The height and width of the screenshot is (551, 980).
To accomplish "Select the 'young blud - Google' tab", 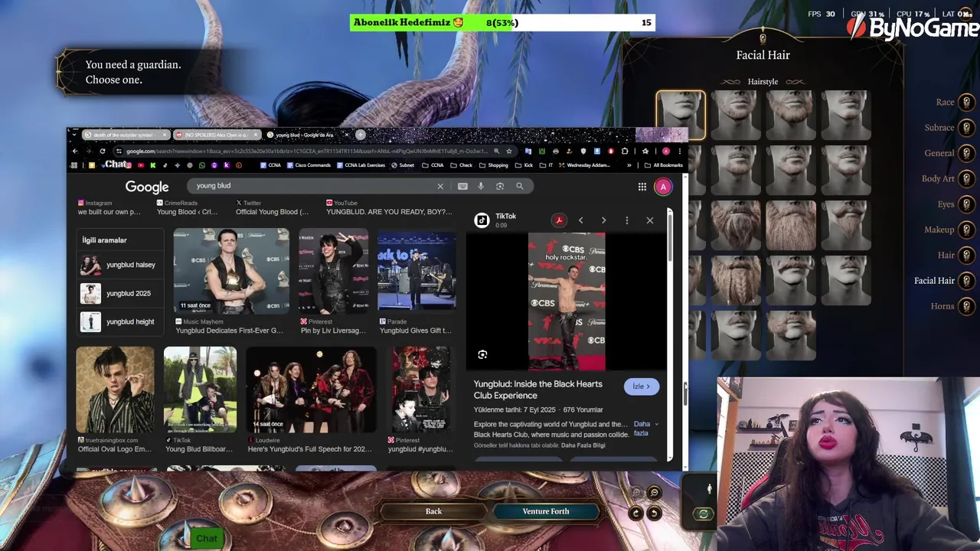I will coord(306,135).
